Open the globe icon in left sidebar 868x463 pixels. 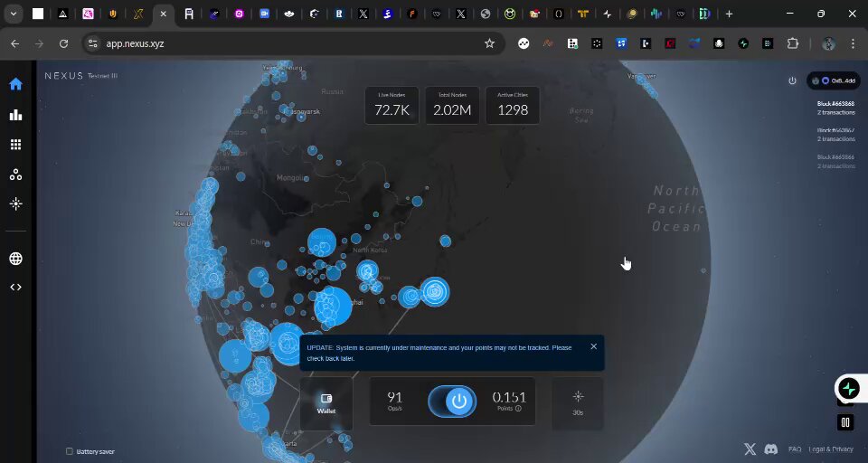pos(15,259)
